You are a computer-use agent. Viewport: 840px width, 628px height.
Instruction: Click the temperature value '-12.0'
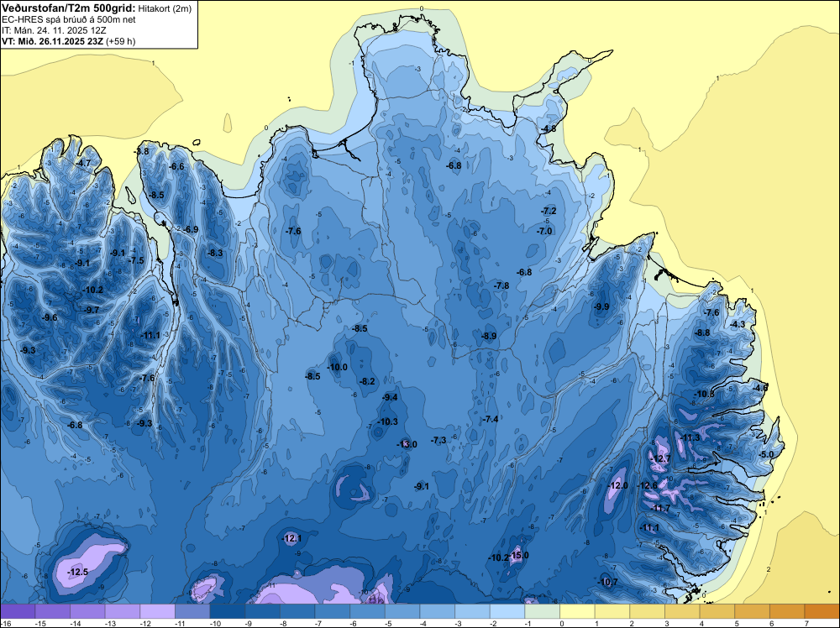[x=617, y=485]
